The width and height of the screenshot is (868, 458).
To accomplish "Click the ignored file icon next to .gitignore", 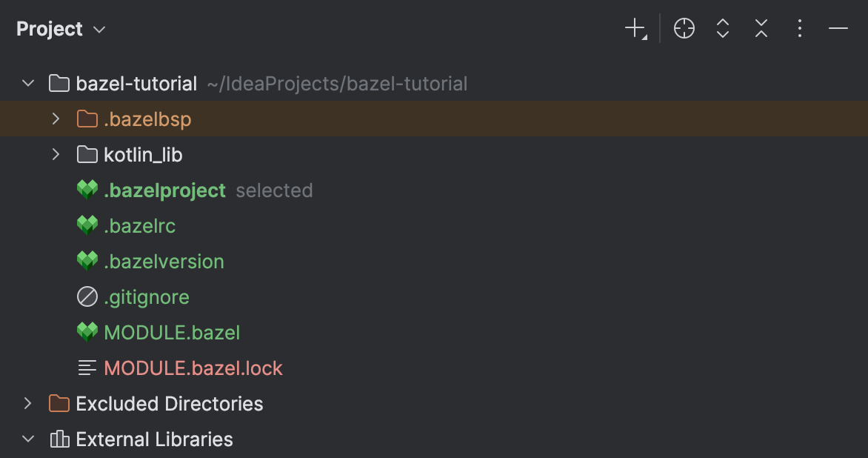I will click(x=87, y=296).
